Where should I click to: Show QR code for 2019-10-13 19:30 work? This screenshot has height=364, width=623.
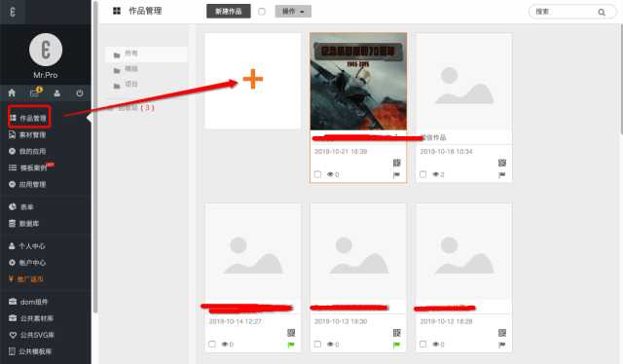click(396, 333)
